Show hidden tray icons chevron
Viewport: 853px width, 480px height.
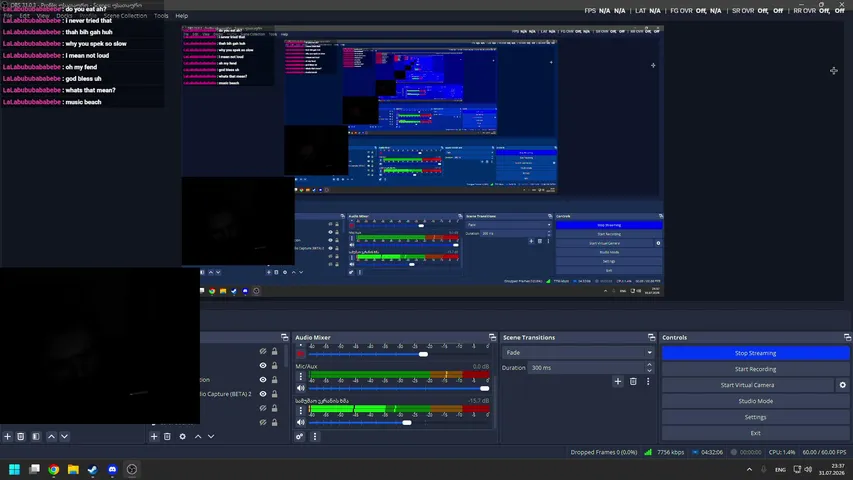coord(749,470)
